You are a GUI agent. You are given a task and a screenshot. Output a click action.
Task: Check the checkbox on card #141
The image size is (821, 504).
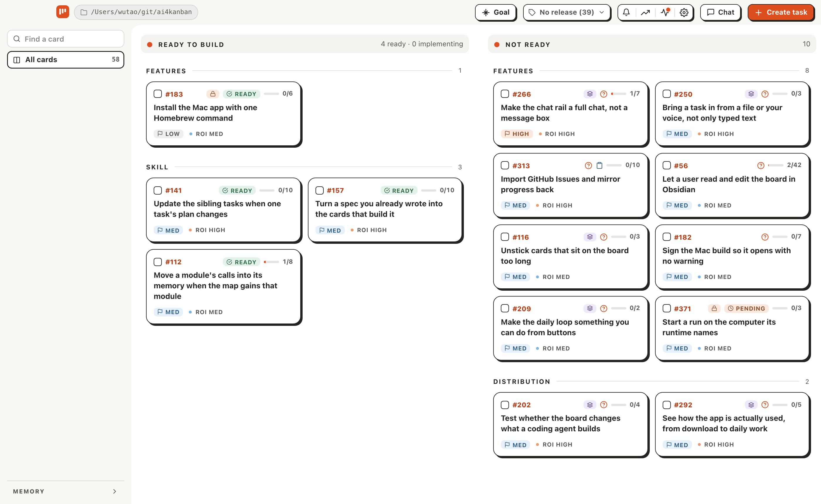point(158,190)
